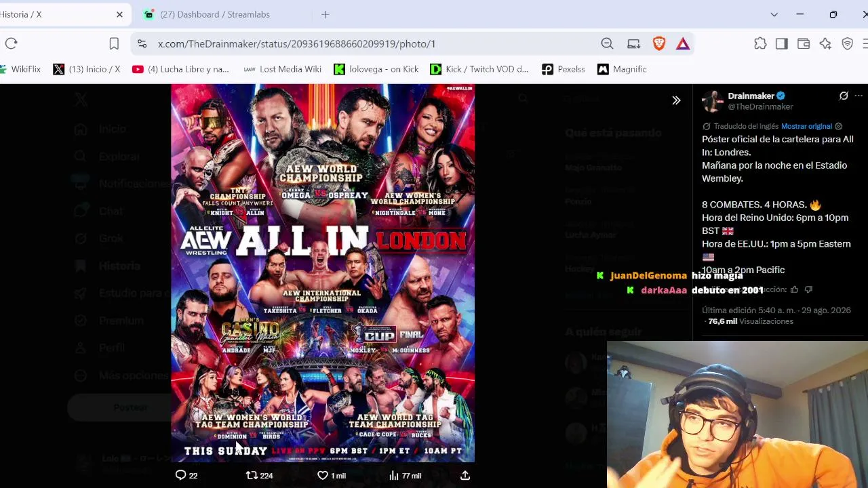Click the 76,6 mil Visualizaciones count
The width and height of the screenshot is (868, 488).
point(751,321)
